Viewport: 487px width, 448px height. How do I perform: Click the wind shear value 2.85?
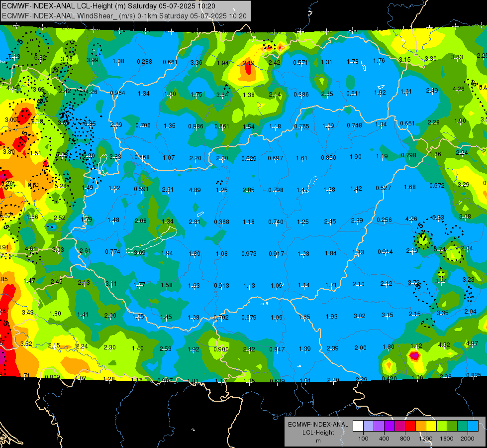pyautogui.click(x=248, y=190)
